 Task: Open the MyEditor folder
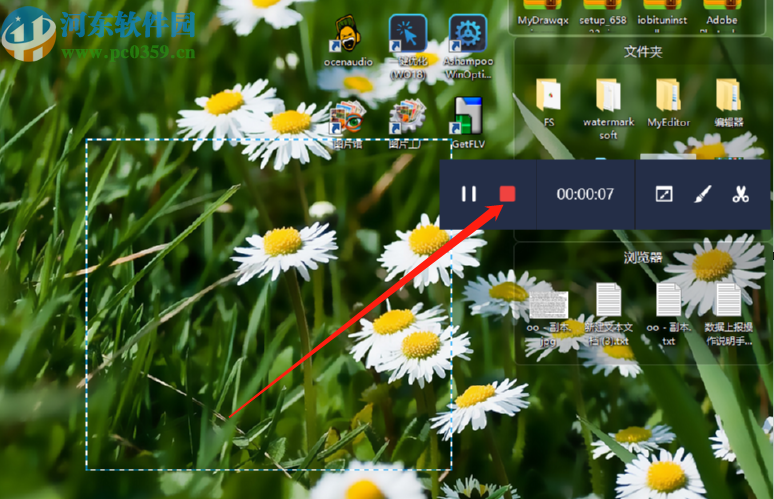(668, 102)
